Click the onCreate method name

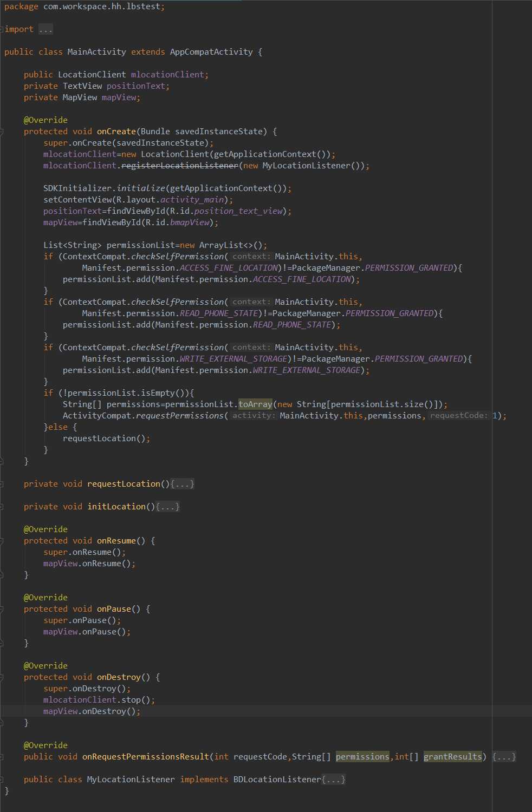[116, 132]
